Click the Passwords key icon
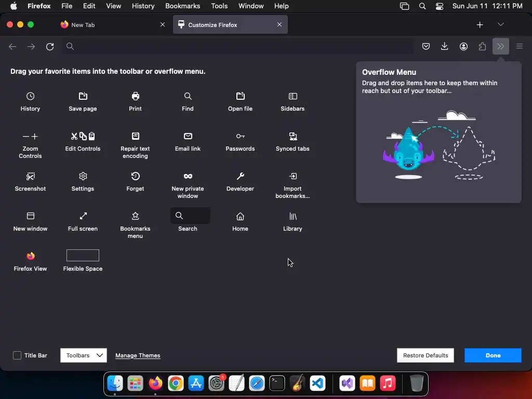This screenshot has height=399, width=532. (240, 136)
